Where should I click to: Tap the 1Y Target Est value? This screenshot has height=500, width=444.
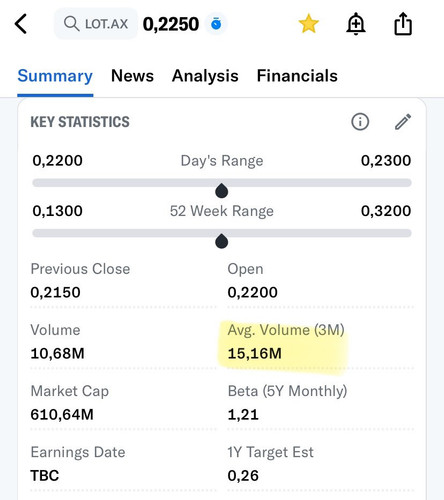pos(243,476)
